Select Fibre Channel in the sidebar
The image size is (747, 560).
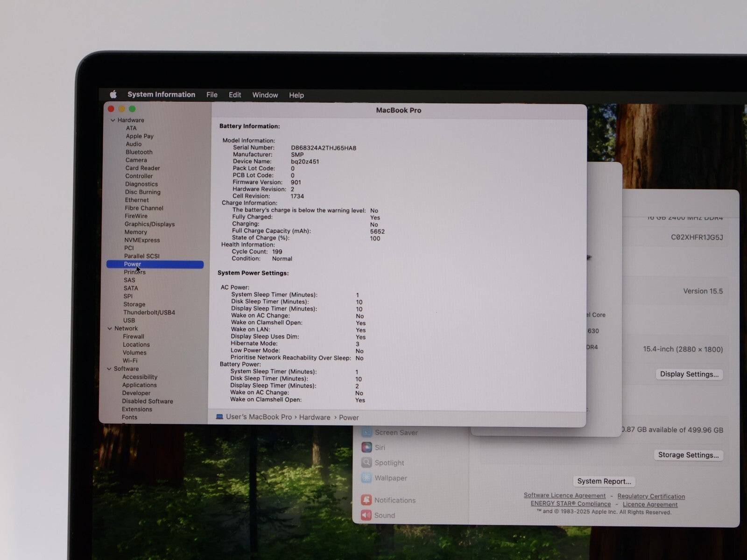tap(144, 208)
